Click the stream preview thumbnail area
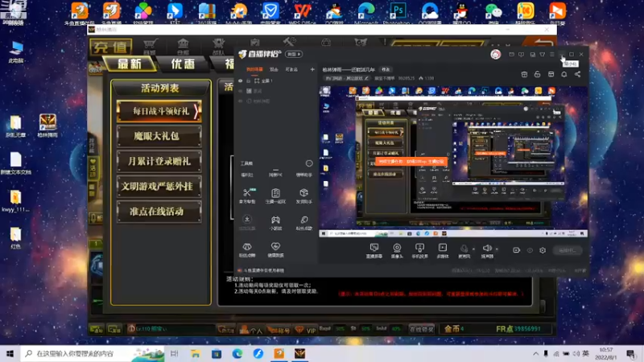The width and height of the screenshot is (644, 362). pos(453,162)
